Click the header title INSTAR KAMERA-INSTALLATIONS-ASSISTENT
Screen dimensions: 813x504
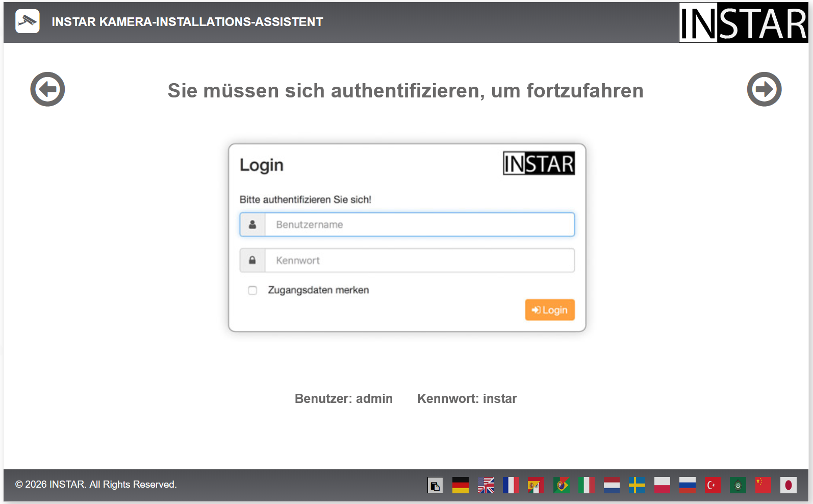point(187,22)
